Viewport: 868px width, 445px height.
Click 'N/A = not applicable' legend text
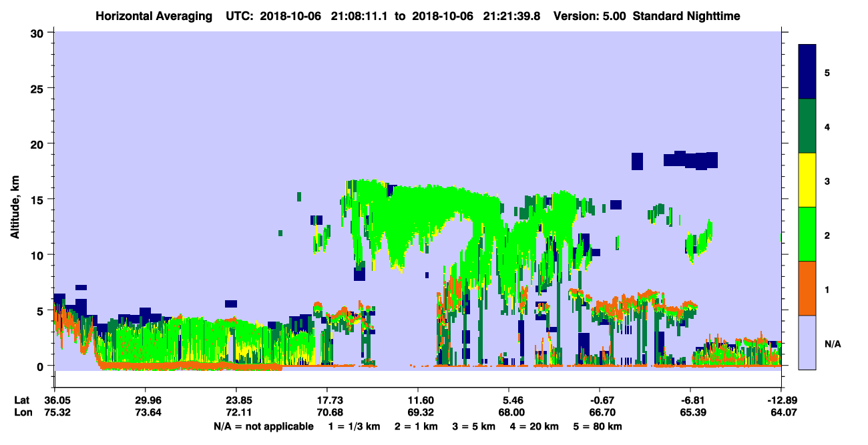click(263, 426)
